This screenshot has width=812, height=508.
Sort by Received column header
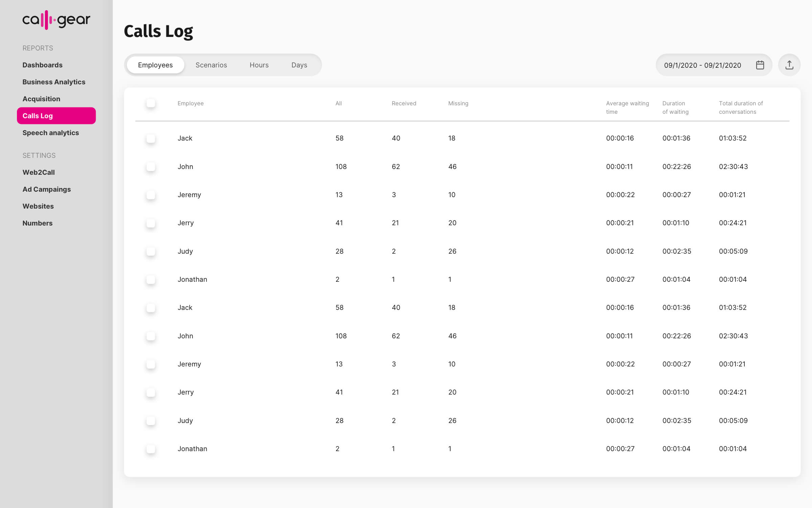tap(404, 103)
